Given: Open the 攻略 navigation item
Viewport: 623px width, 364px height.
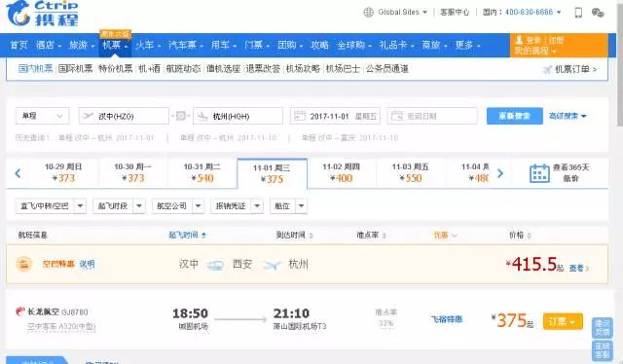Looking at the screenshot, I should point(319,45).
